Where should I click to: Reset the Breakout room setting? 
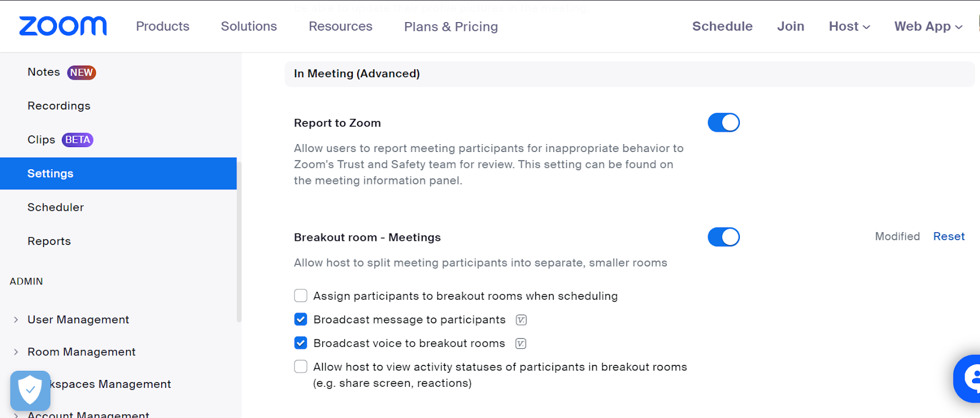[x=949, y=237]
